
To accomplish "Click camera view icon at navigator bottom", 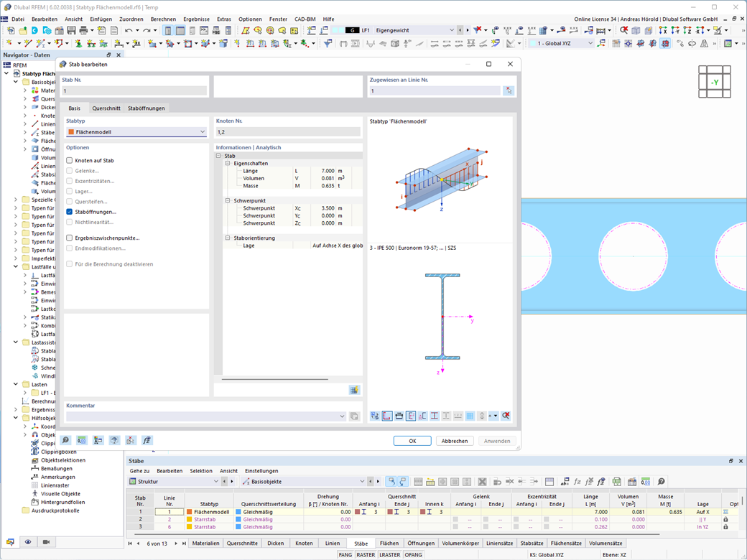I will 46,542.
